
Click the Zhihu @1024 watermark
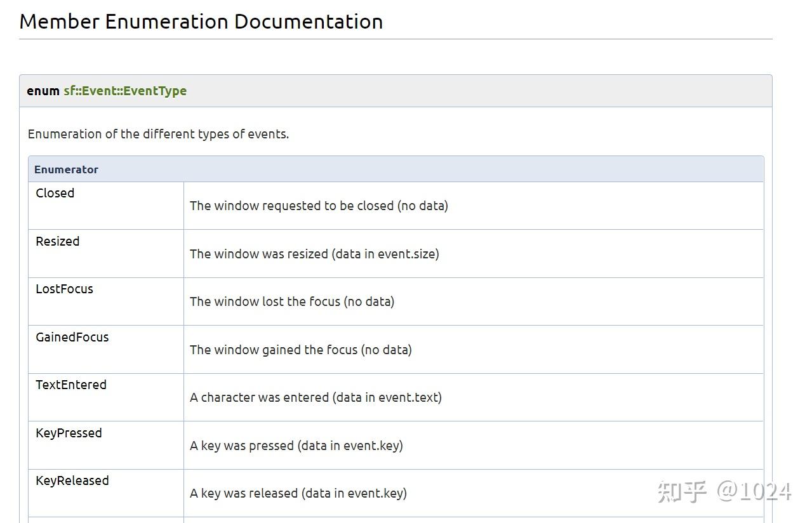click(x=724, y=491)
